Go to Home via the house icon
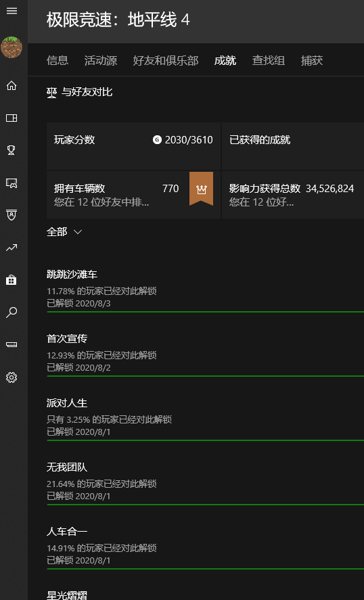 [12, 85]
